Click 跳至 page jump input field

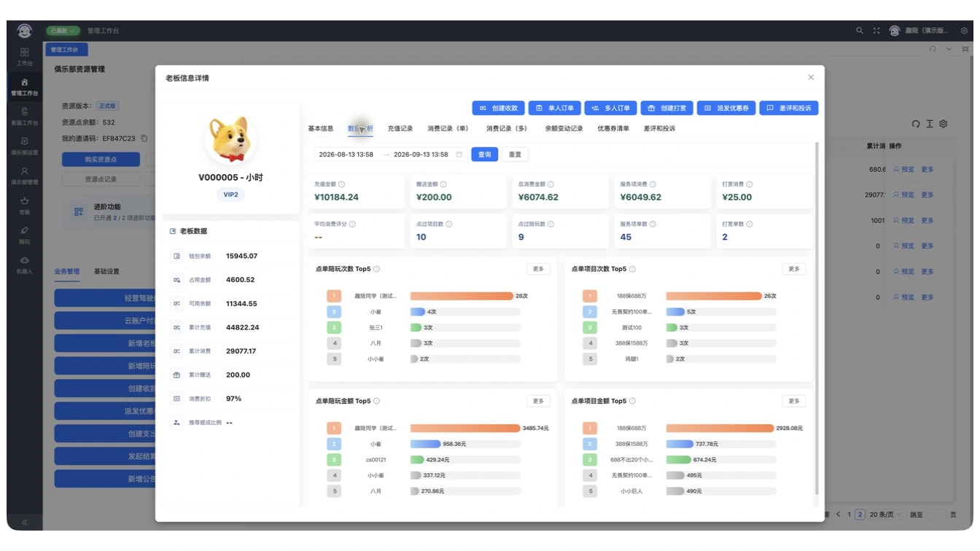click(936, 515)
